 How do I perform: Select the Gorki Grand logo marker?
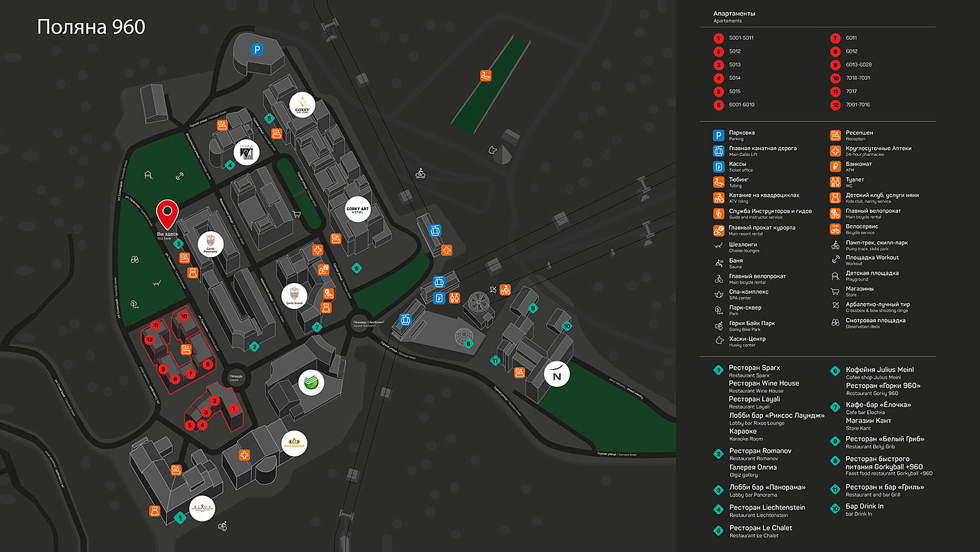294,296
